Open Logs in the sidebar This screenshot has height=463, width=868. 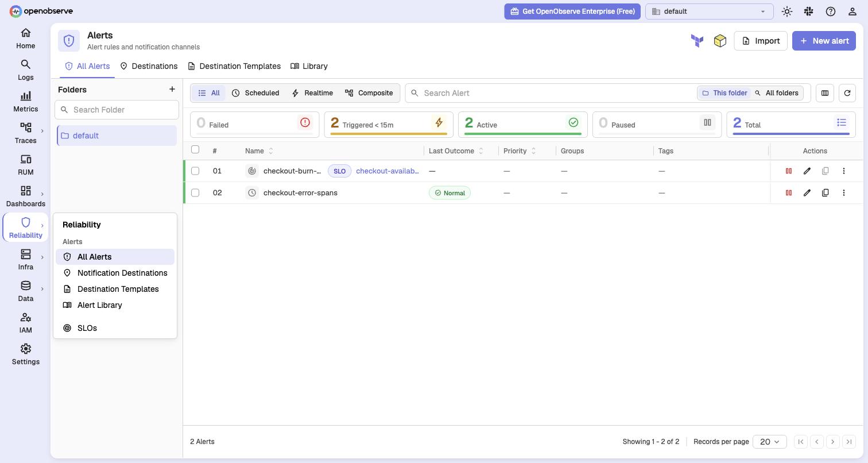click(x=25, y=70)
